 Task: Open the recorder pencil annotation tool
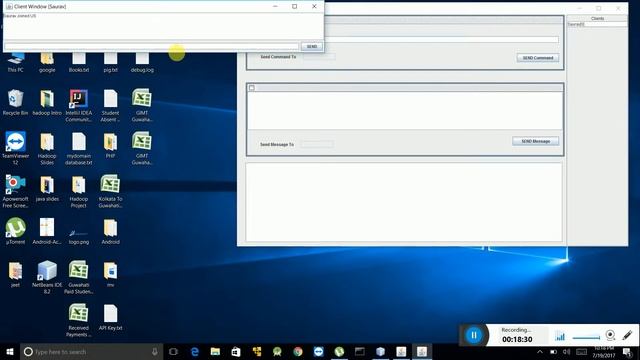(627, 336)
